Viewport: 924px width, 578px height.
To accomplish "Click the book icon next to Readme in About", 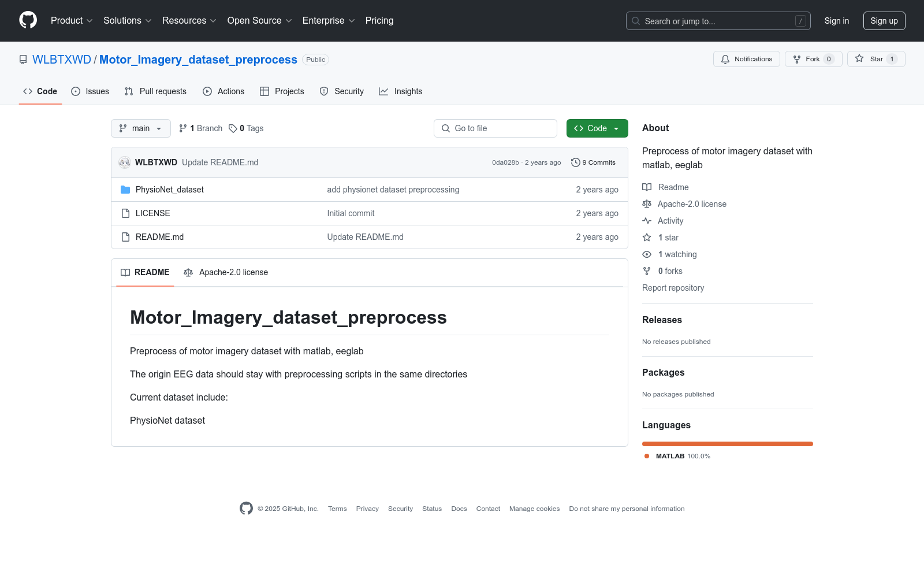I will (x=647, y=187).
